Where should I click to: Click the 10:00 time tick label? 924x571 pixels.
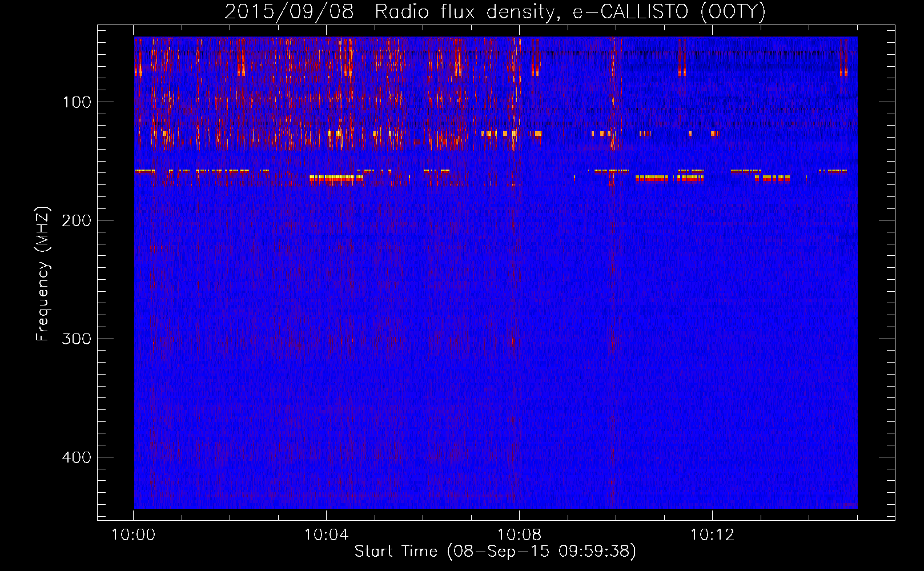133,534
